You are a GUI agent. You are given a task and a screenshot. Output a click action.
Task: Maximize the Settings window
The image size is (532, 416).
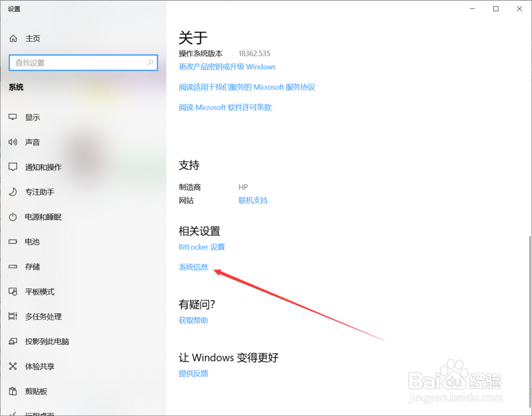[x=496, y=9]
